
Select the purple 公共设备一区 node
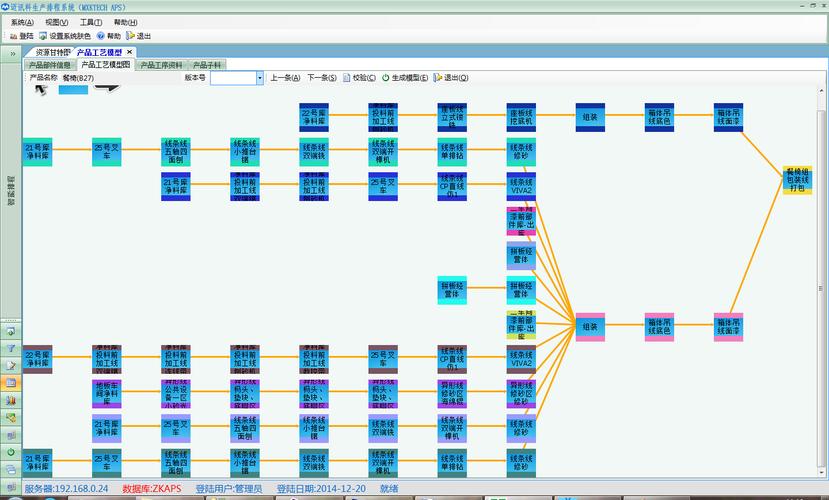click(x=176, y=394)
